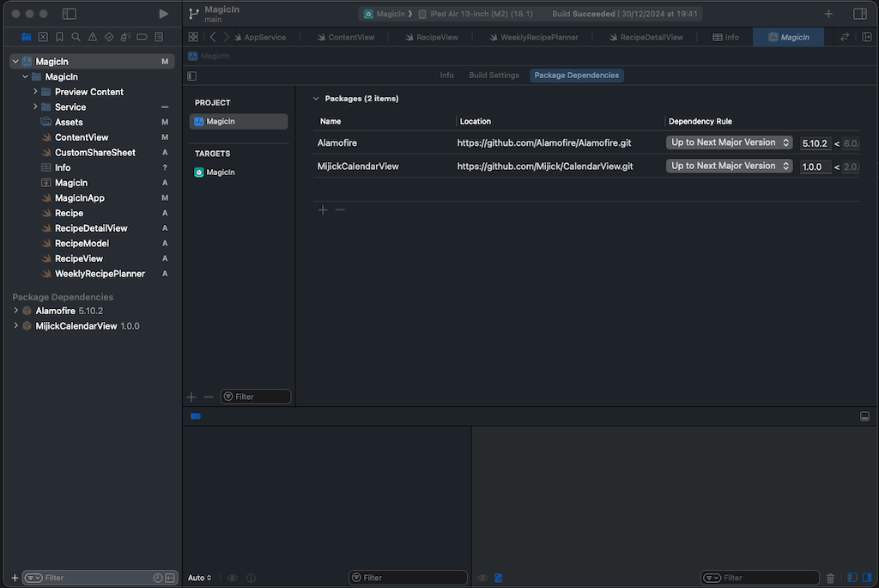
Task: Expand the Preview Content folder
Action: [35, 92]
